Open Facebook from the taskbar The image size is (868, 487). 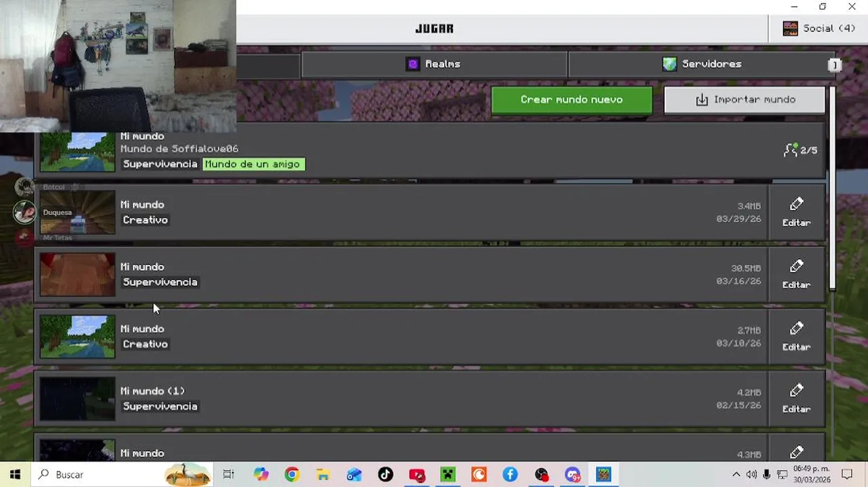(x=510, y=475)
